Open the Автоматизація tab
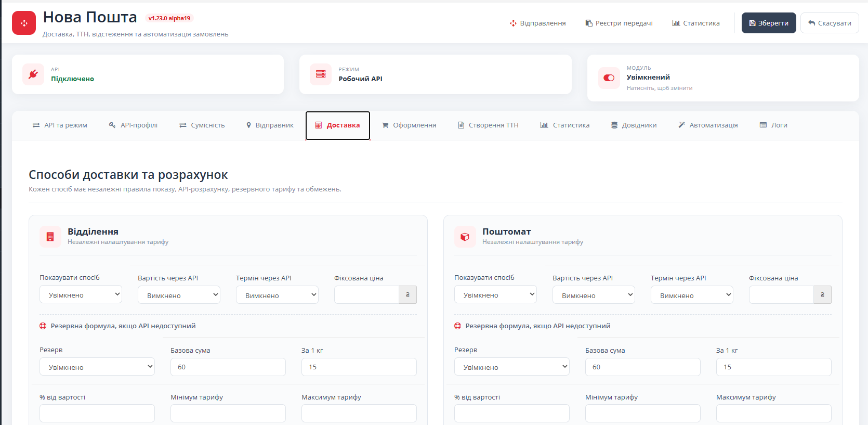Screen dimensions: 868x425 click(708, 125)
